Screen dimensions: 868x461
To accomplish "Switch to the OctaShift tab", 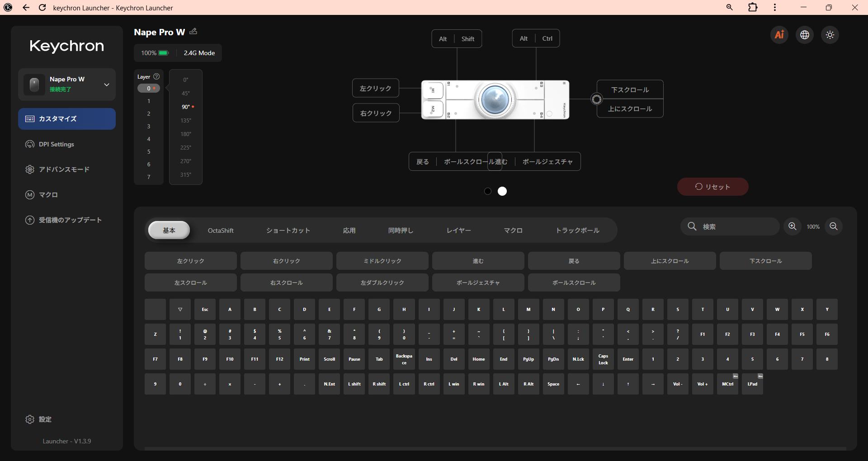I will coord(221,230).
